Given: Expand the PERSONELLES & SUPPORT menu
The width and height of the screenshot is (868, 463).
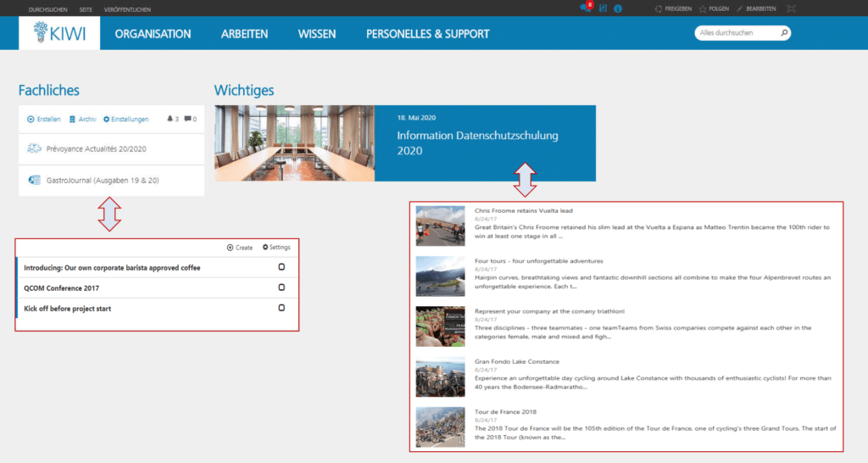Looking at the screenshot, I should (x=427, y=34).
